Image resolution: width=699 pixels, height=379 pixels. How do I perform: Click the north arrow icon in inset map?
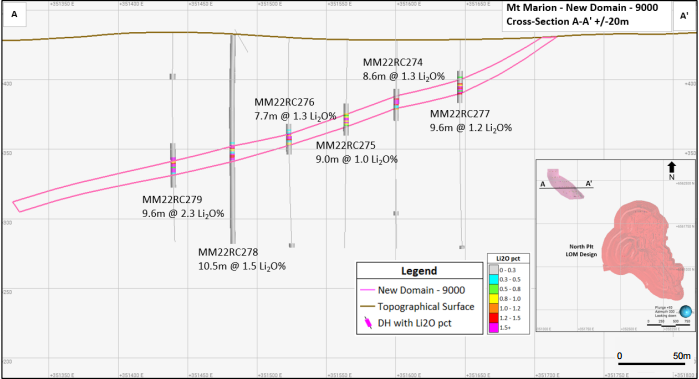point(671,168)
